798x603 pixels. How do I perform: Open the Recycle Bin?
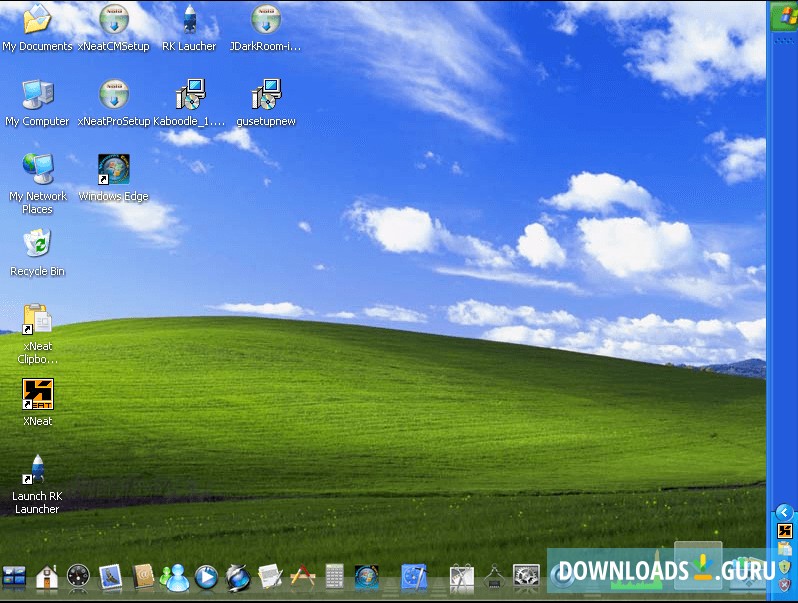(37, 244)
